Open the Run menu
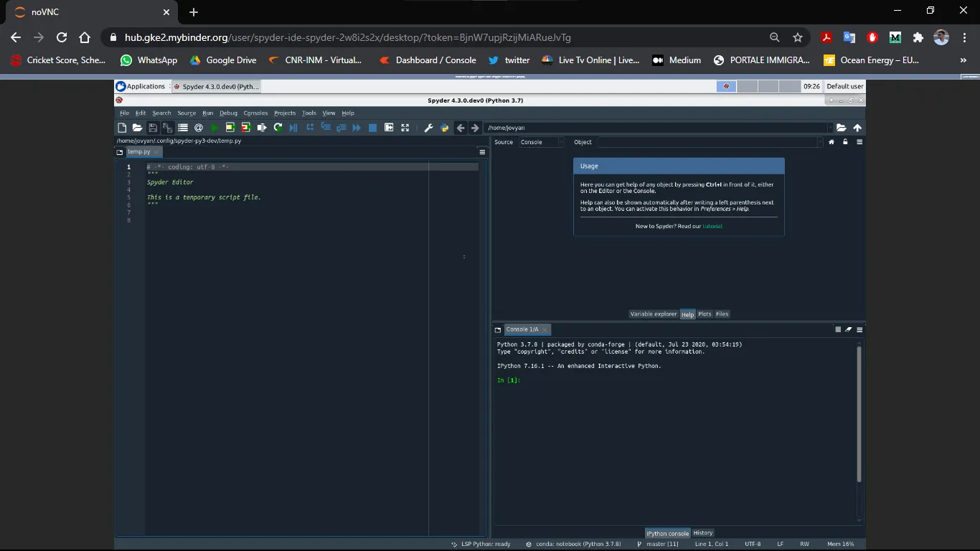Screen dimensions: 980x551 207,113
